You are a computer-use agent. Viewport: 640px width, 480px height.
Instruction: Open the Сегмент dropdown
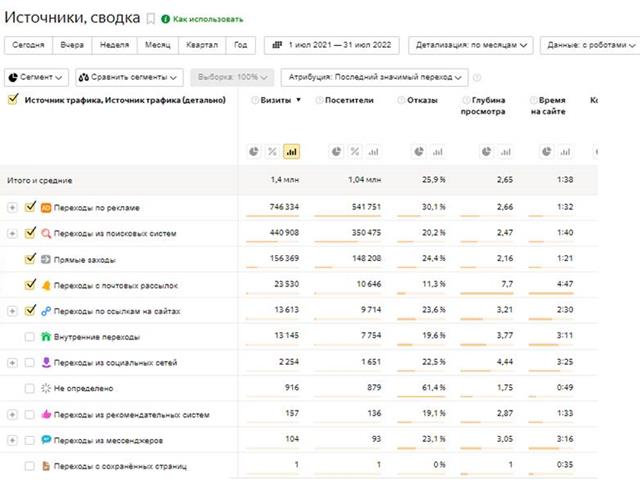37,77
